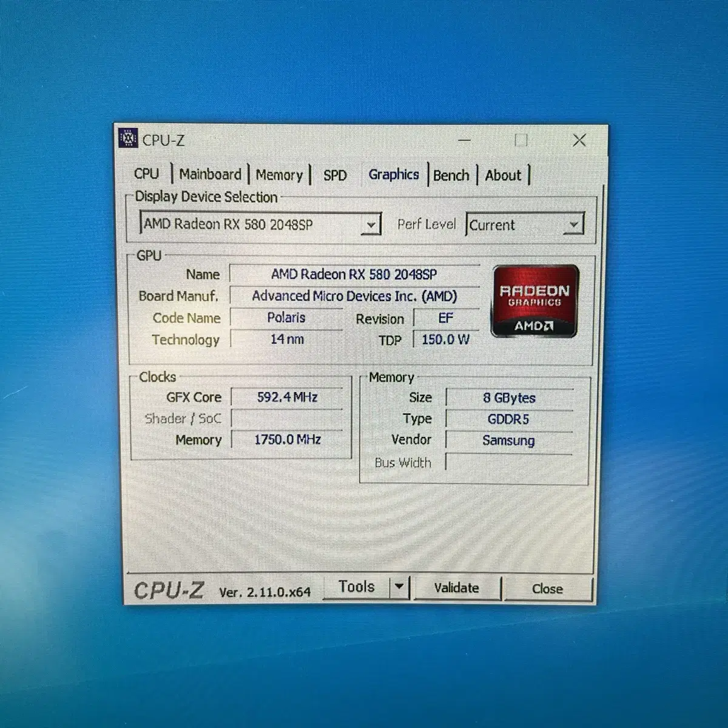Click the Memory Type value GDDR5
Image resolution: width=728 pixels, height=728 pixels.
[510, 419]
